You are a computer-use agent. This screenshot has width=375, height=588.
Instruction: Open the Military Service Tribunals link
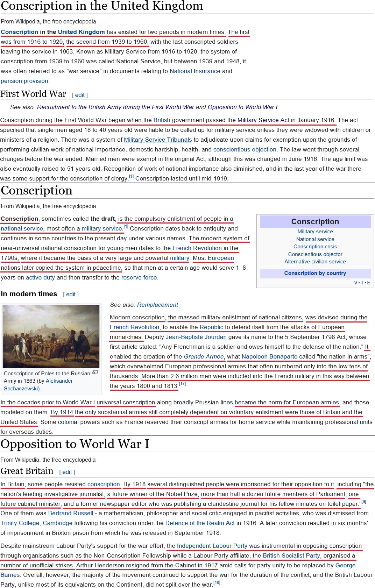pyautogui.click(x=158, y=140)
